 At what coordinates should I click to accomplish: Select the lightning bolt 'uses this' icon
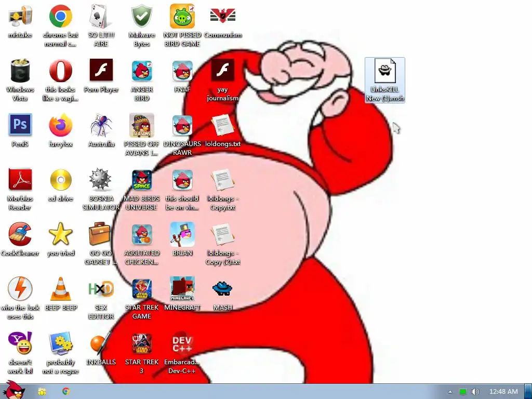(x=20, y=289)
